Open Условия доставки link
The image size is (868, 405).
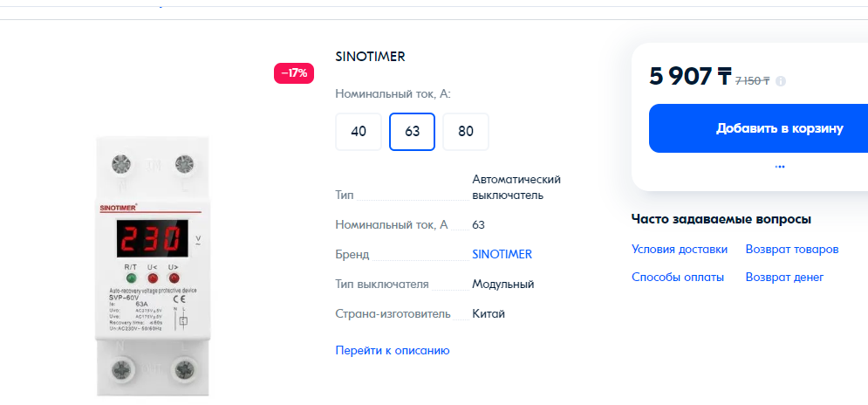[680, 250]
